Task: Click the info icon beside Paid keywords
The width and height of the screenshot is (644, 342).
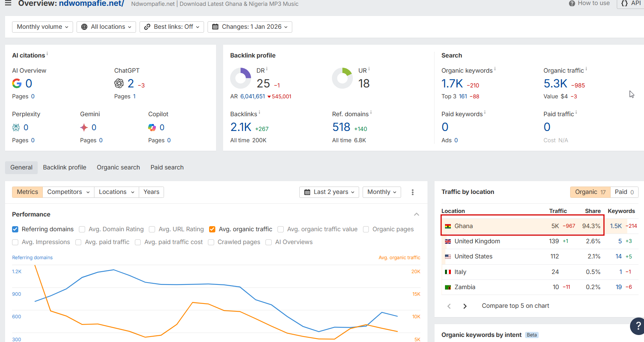Action: point(485,112)
